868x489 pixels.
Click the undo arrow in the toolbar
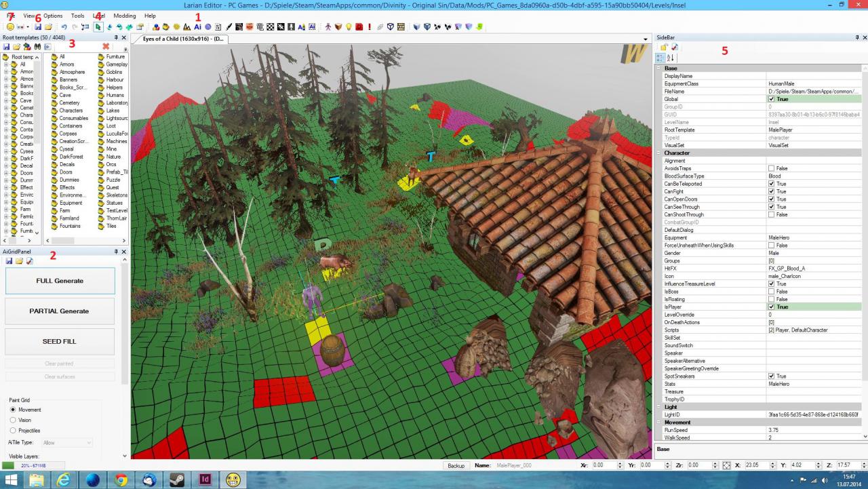click(x=64, y=26)
